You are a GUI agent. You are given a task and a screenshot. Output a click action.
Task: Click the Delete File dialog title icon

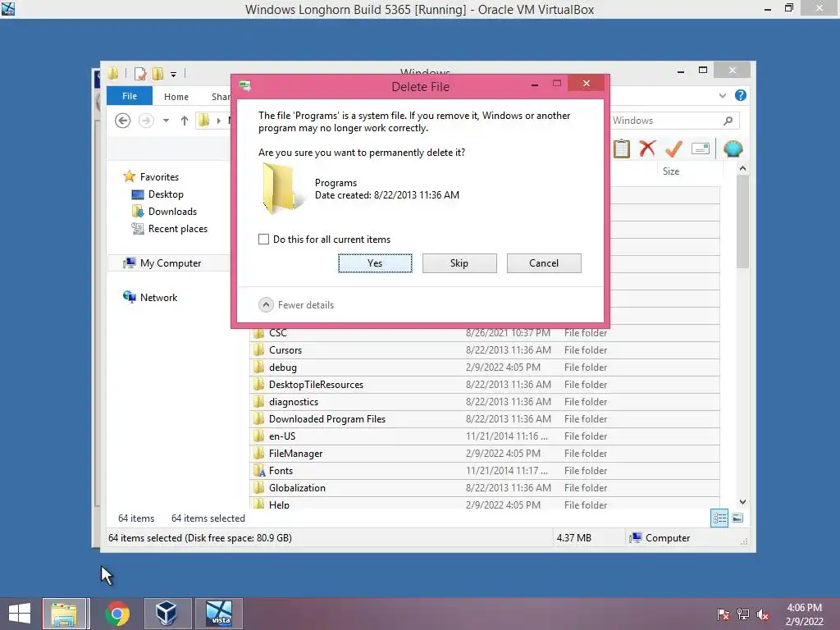pos(245,85)
